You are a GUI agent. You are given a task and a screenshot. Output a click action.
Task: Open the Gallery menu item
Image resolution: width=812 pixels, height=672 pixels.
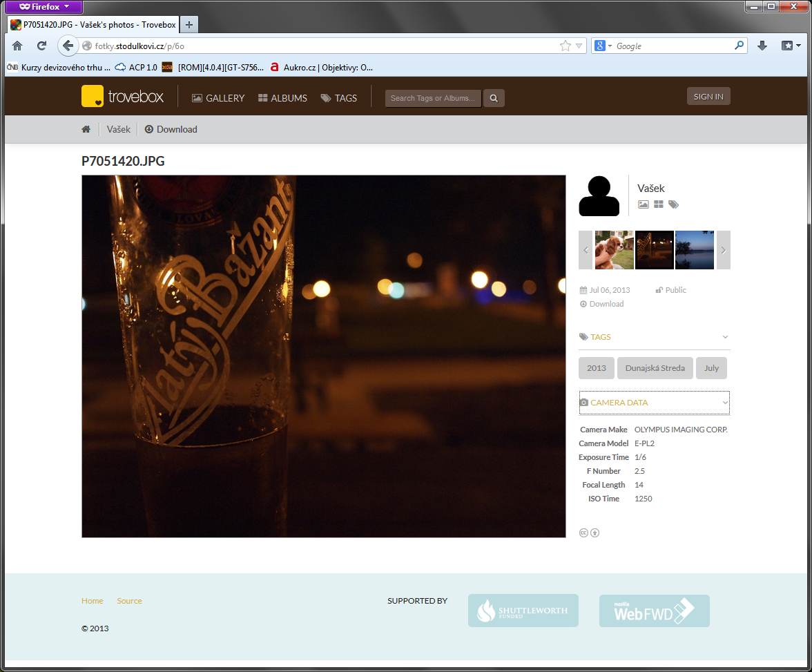(218, 98)
